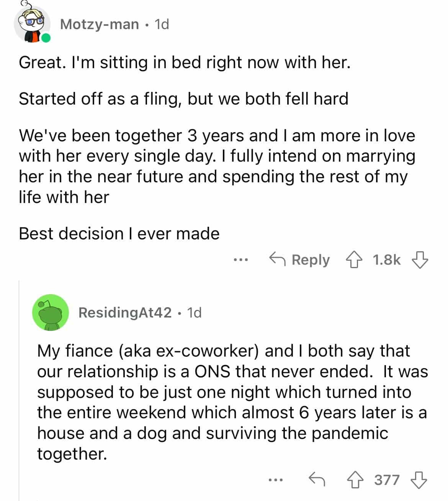
Task: Downvote Motzy-man's comment
Action: click(420, 260)
